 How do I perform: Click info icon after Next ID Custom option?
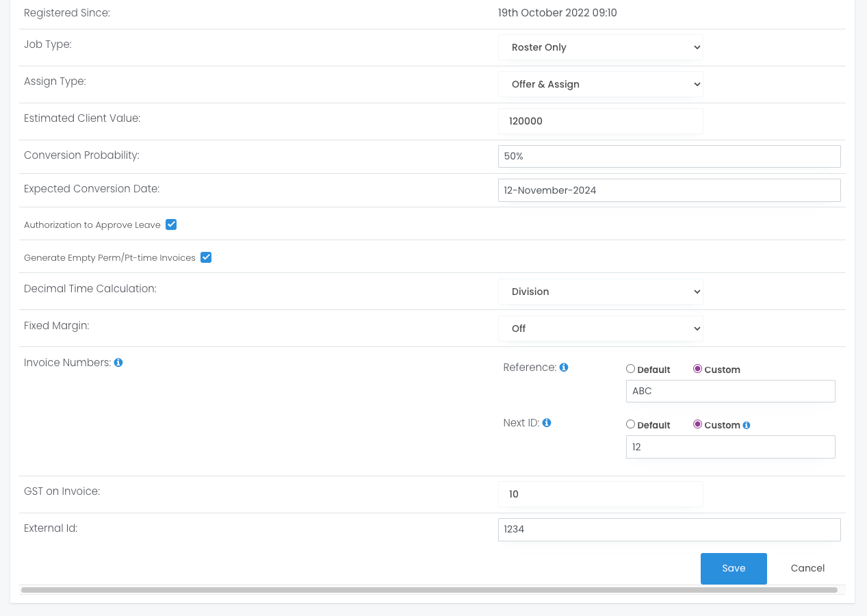point(747,425)
